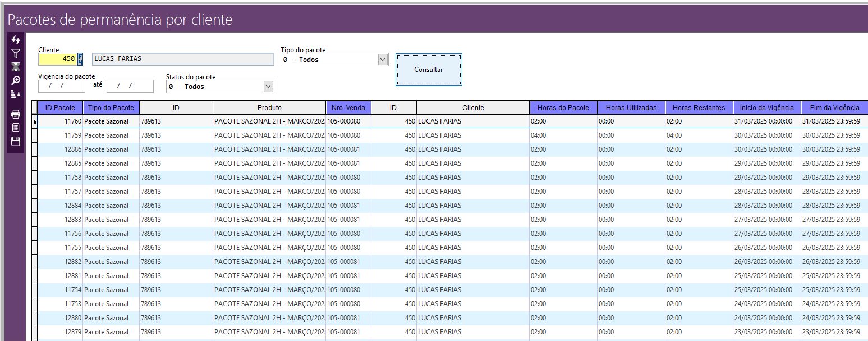Click the Nro. Venda column header
The image size is (868, 341).
pyautogui.click(x=348, y=108)
